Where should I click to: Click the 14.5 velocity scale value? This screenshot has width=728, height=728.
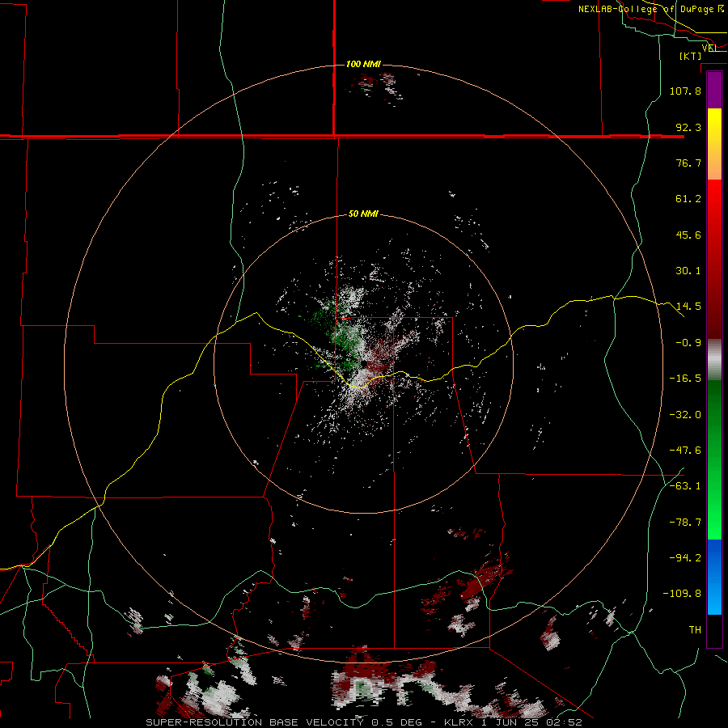point(688,307)
